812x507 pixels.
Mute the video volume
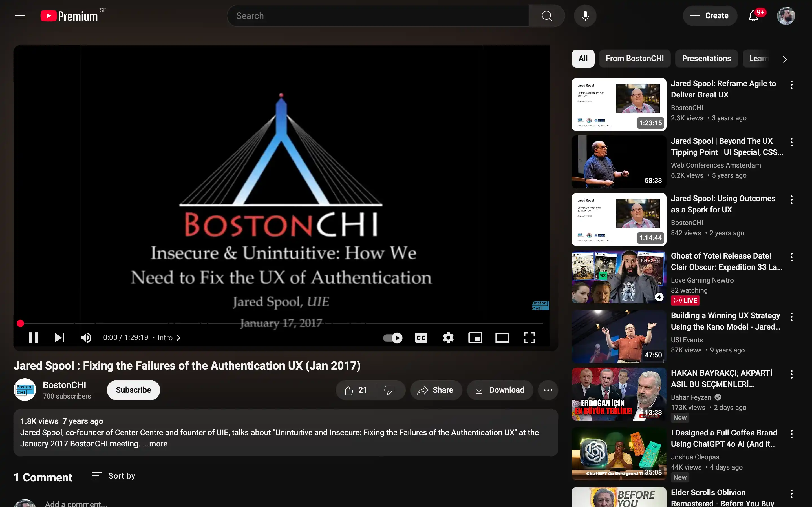click(x=86, y=338)
